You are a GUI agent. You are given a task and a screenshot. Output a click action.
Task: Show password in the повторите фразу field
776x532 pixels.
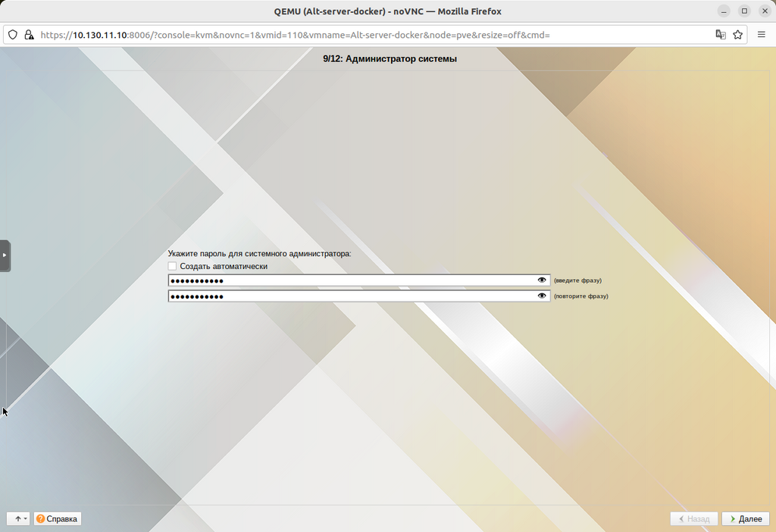point(542,296)
